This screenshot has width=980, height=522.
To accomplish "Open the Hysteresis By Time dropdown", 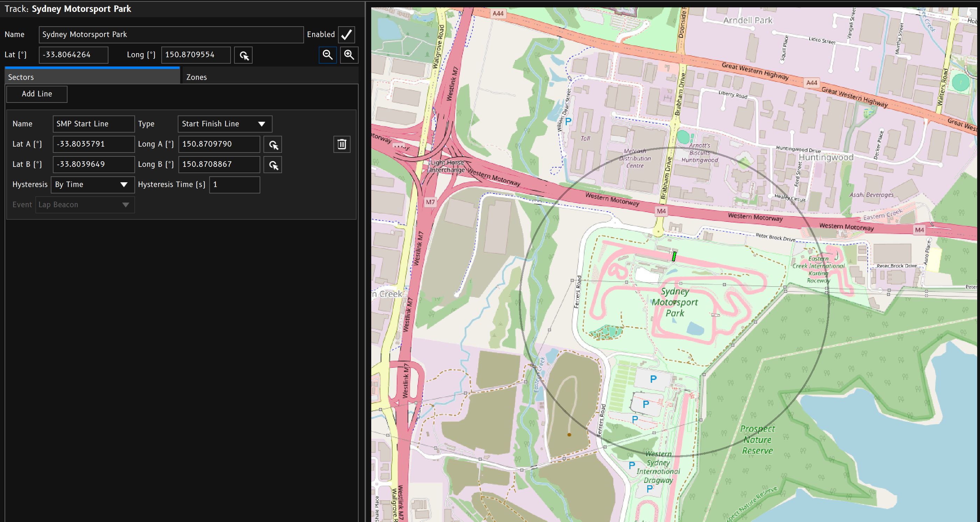I will click(92, 185).
